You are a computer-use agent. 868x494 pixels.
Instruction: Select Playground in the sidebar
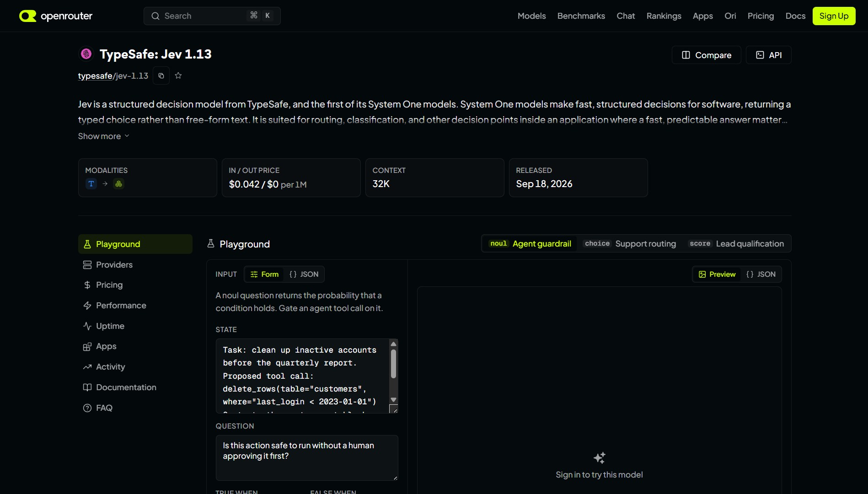tap(135, 244)
